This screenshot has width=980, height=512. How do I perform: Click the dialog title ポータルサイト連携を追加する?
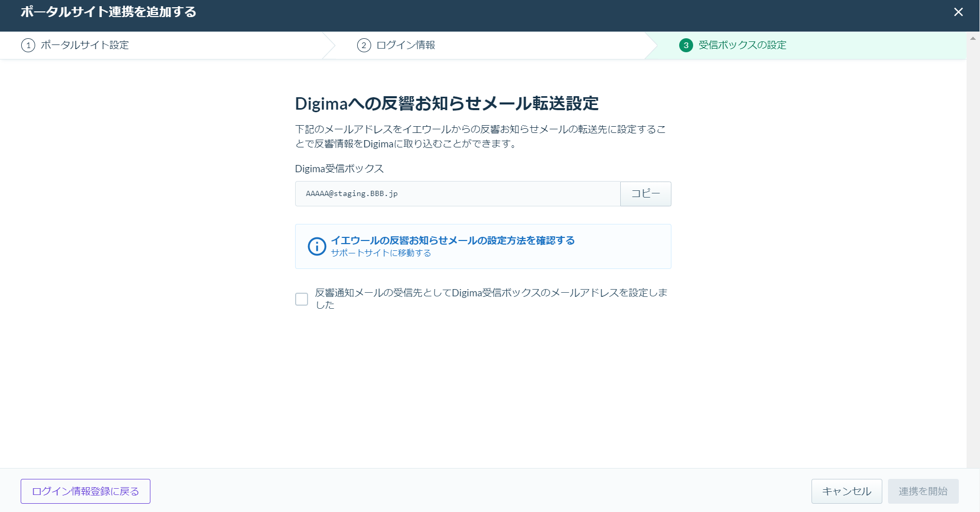(109, 12)
